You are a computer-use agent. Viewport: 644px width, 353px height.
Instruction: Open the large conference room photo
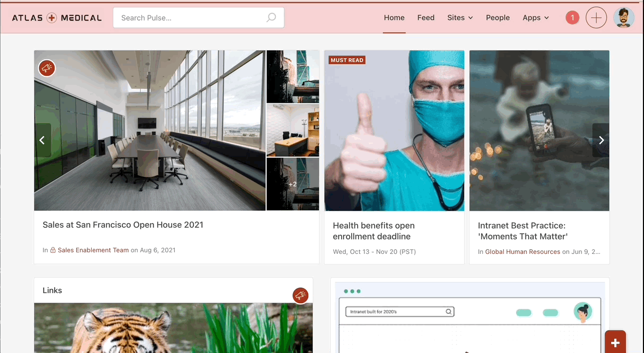150,130
